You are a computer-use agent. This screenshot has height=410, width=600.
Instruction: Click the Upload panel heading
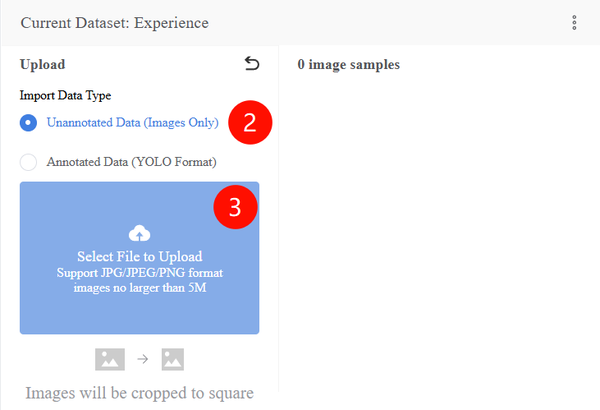coord(42,64)
